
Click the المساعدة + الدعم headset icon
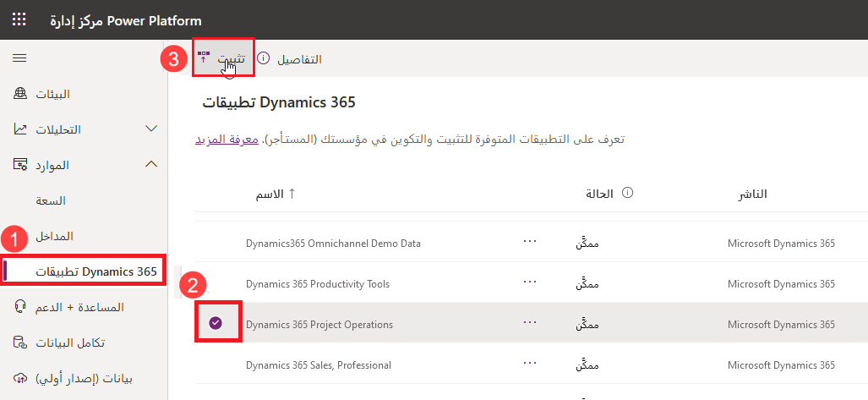[x=19, y=306]
